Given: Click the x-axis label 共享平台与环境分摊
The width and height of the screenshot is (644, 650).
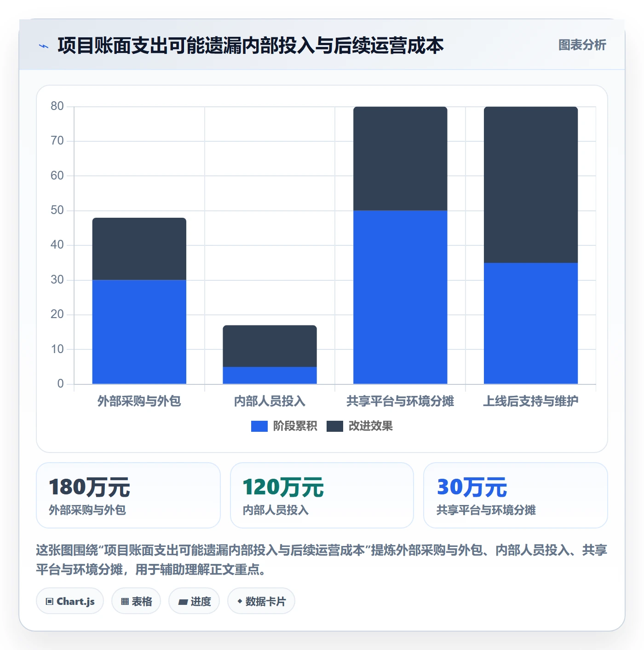Looking at the screenshot, I should 400,401.
